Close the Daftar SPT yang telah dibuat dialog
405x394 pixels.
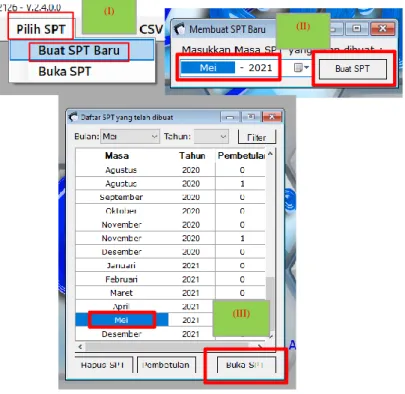tap(272, 117)
